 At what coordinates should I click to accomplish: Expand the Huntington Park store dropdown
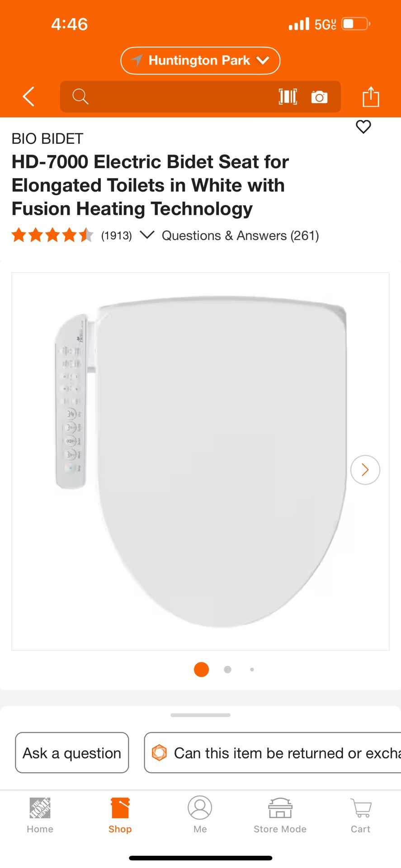click(200, 61)
